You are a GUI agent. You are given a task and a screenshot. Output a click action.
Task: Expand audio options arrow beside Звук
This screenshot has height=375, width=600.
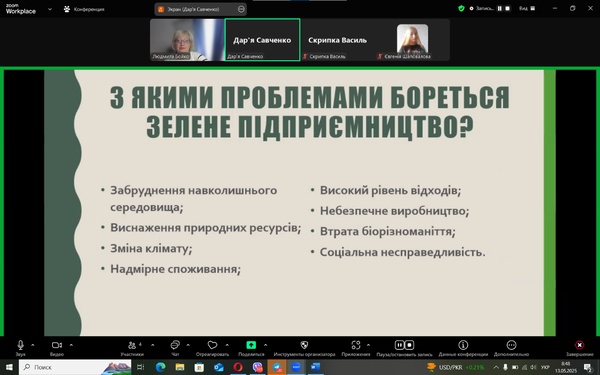coord(33,345)
